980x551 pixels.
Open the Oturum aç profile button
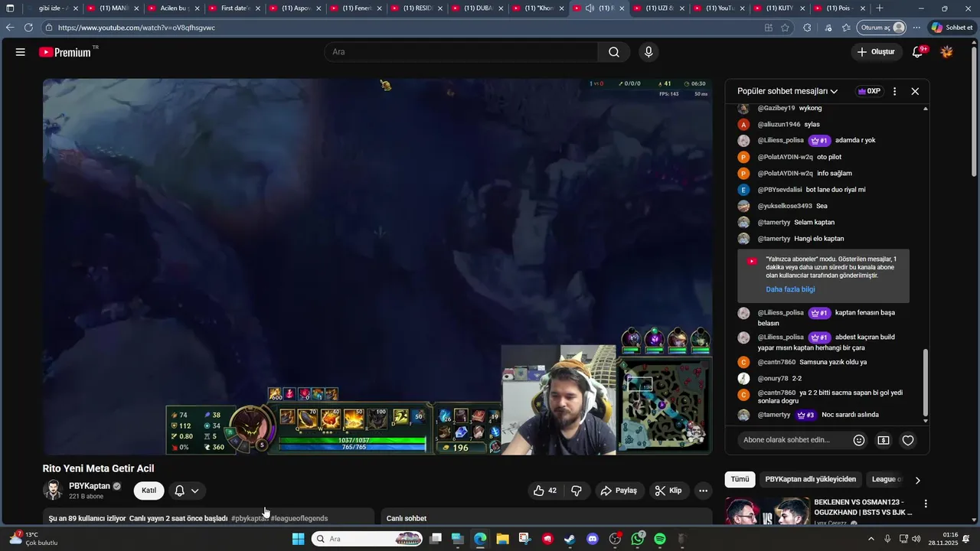(883, 28)
